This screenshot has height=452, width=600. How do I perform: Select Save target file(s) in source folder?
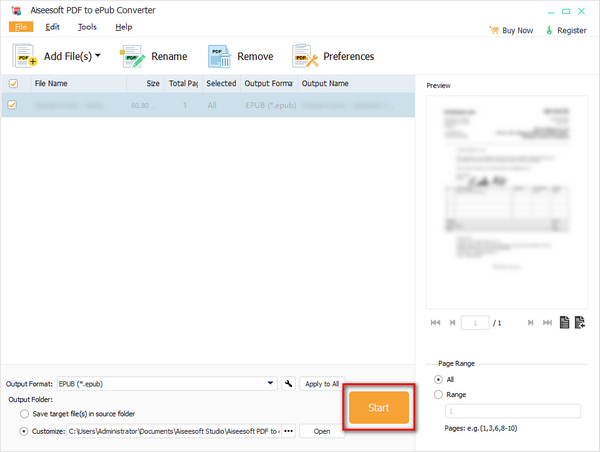[24, 414]
